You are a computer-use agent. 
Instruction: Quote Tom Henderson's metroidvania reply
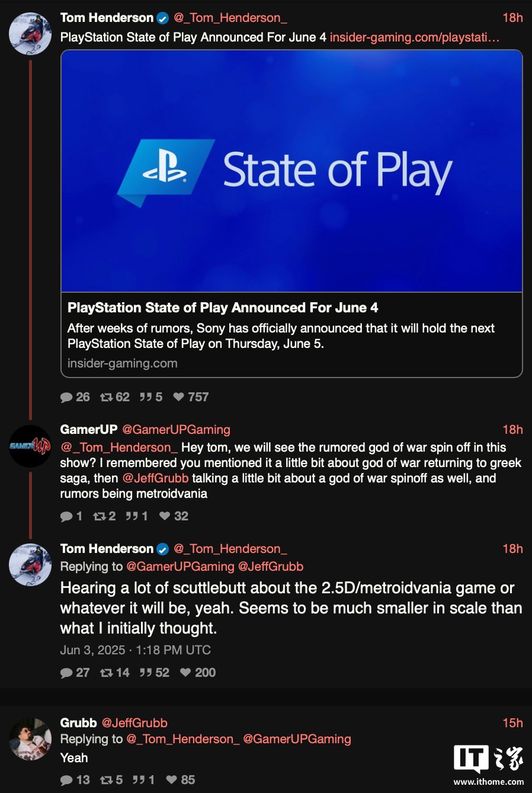[146, 673]
